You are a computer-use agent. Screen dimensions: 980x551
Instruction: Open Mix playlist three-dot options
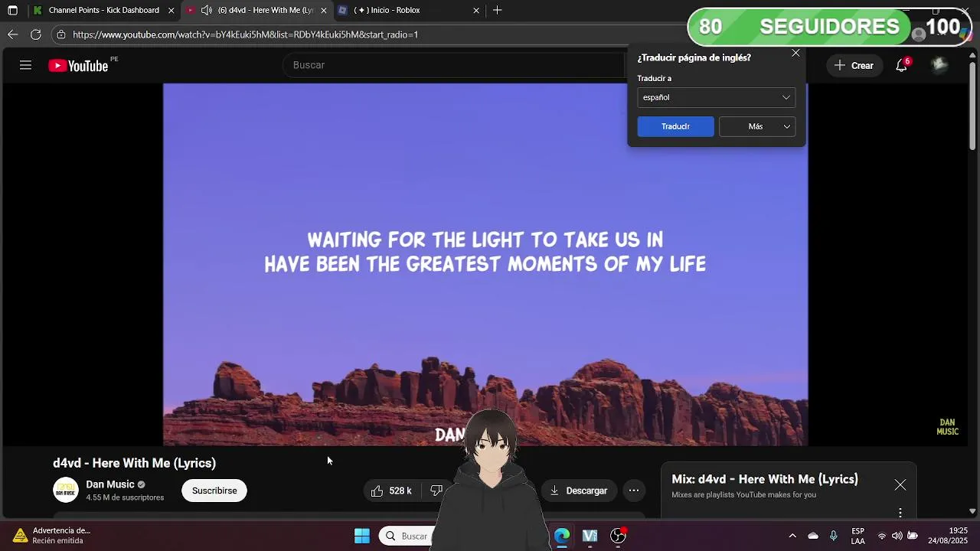pyautogui.click(x=900, y=512)
